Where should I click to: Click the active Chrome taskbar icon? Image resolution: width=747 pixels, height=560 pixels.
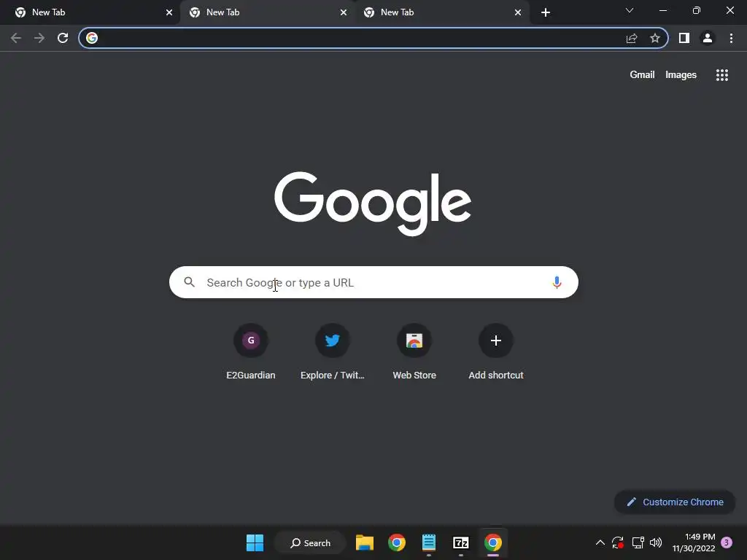click(x=493, y=542)
